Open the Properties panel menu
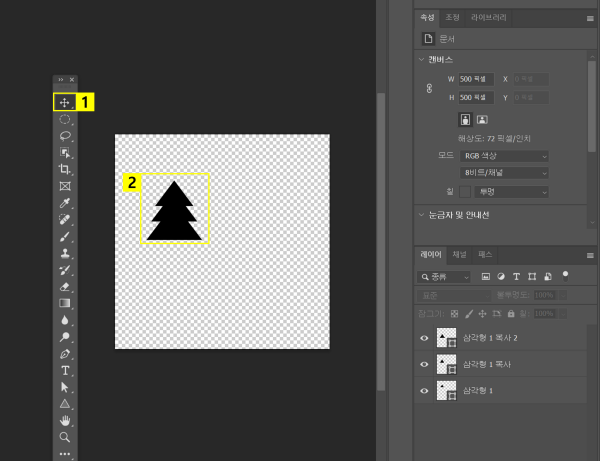 coord(590,18)
